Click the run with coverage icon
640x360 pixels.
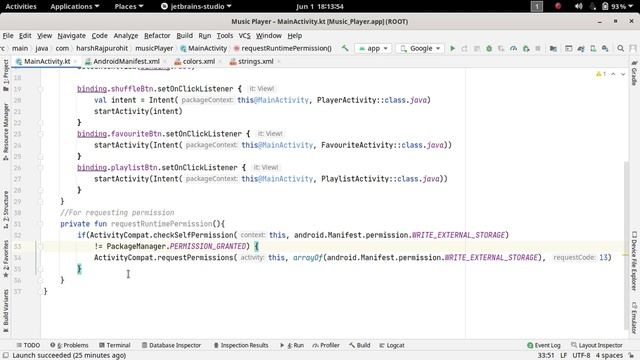click(501, 48)
